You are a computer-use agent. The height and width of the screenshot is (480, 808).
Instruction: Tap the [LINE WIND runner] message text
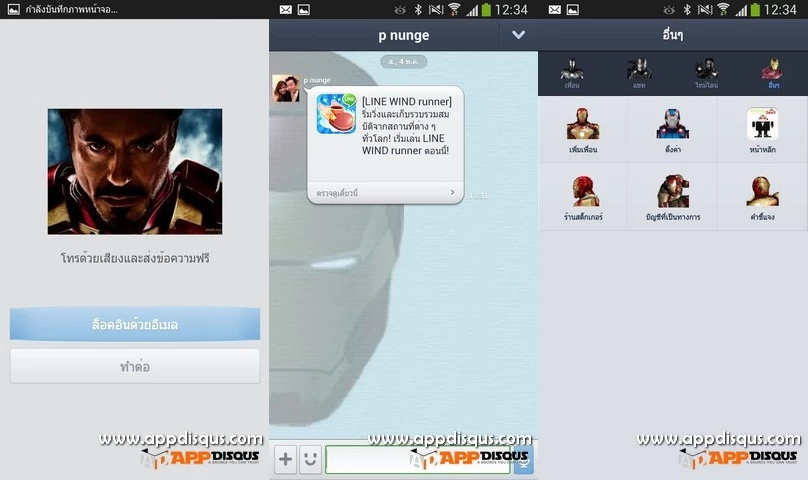pos(406,126)
